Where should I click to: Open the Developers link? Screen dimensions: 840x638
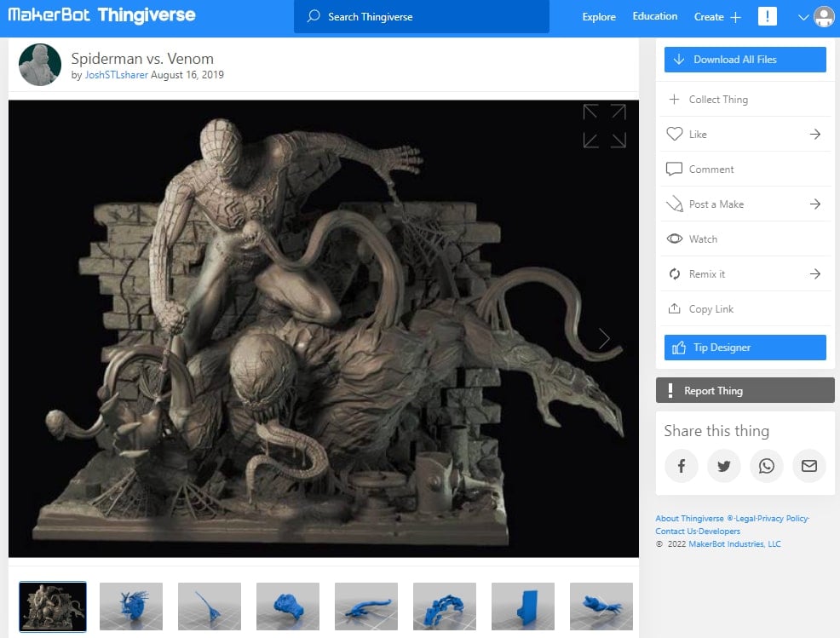[x=720, y=532]
